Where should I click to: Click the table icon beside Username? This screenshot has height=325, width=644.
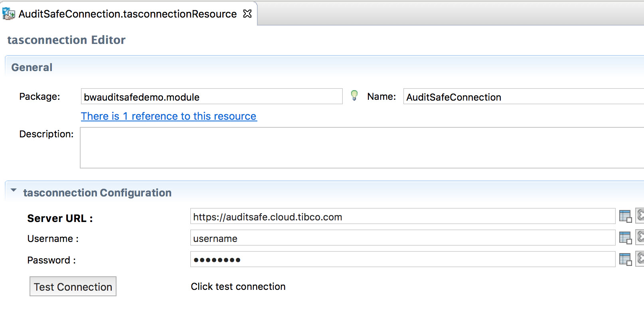click(x=625, y=238)
